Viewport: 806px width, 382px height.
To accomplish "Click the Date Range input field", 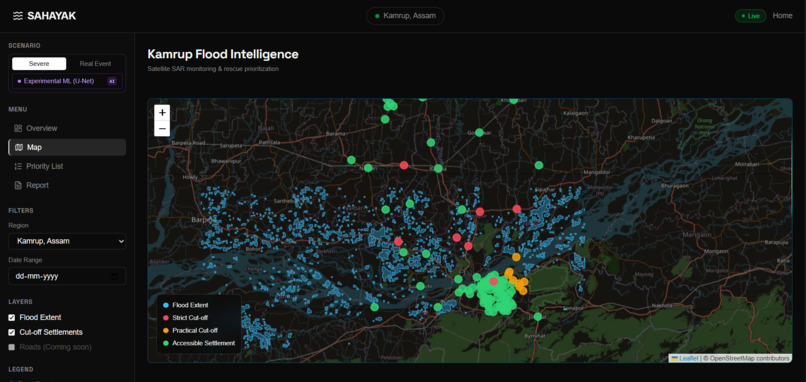I will pyautogui.click(x=67, y=276).
